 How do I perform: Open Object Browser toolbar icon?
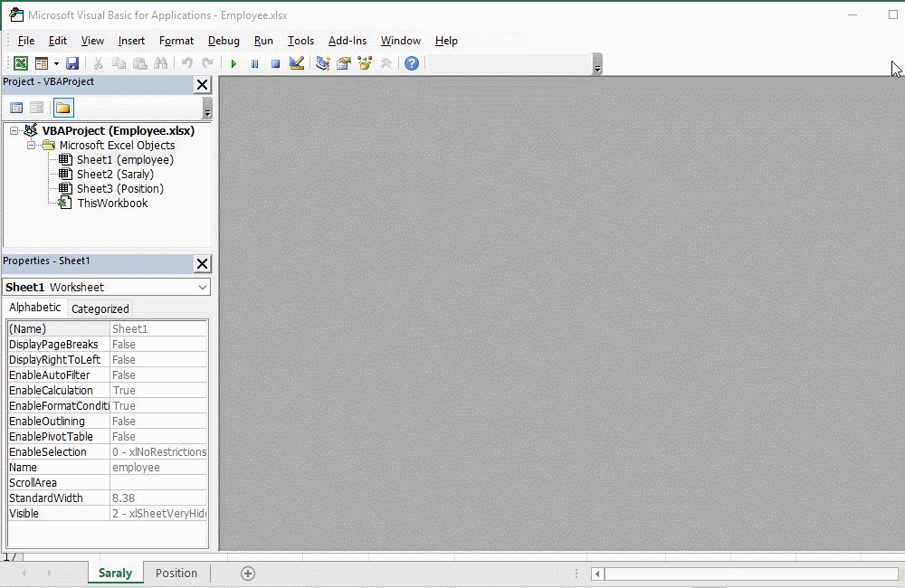pyautogui.click(x=365, y=63)
